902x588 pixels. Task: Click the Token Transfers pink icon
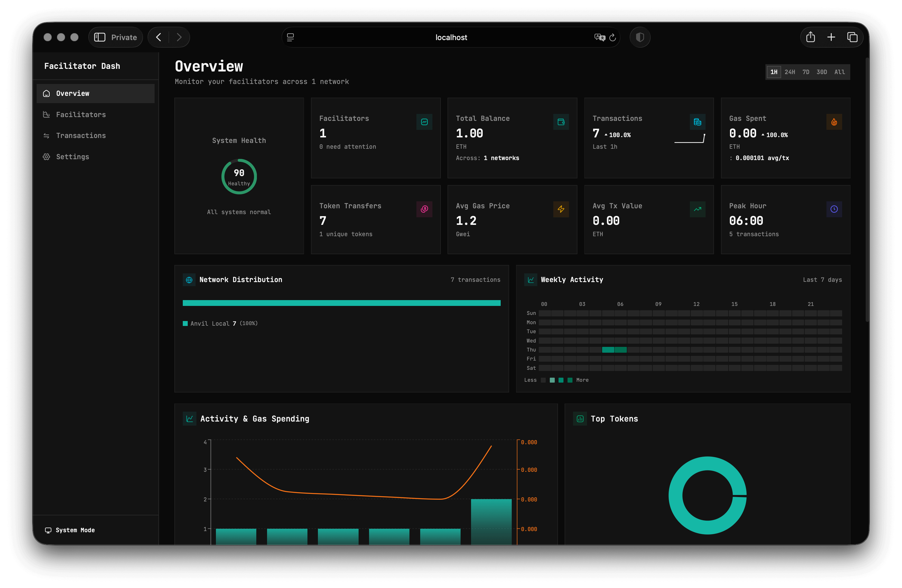424,209
